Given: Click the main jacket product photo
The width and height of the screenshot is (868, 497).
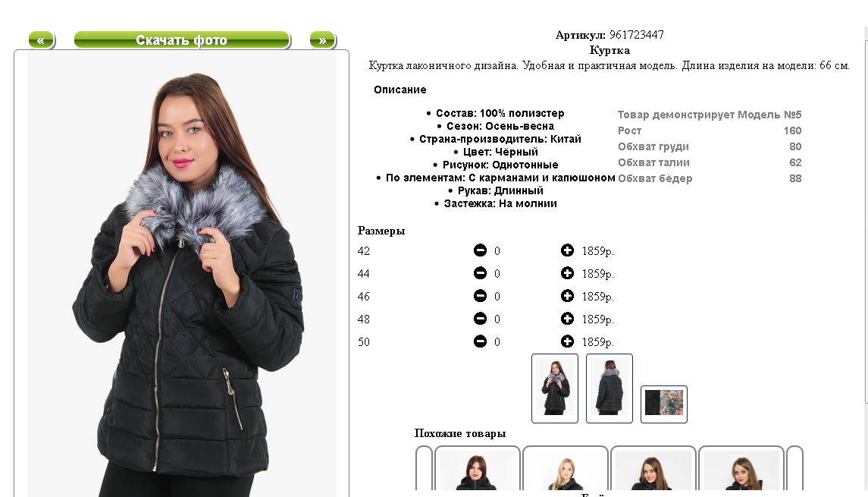Looking at the screenshot, I should 182,274.
